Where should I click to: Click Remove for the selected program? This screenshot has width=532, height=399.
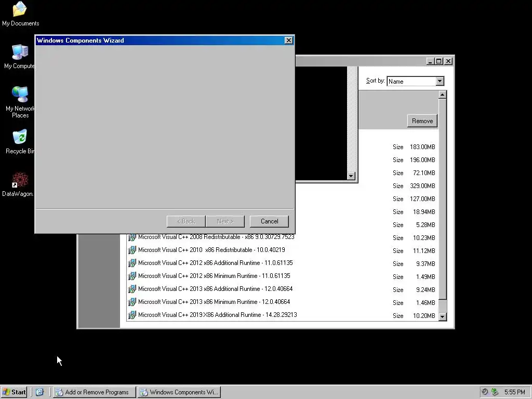click(x=422, y=121)
